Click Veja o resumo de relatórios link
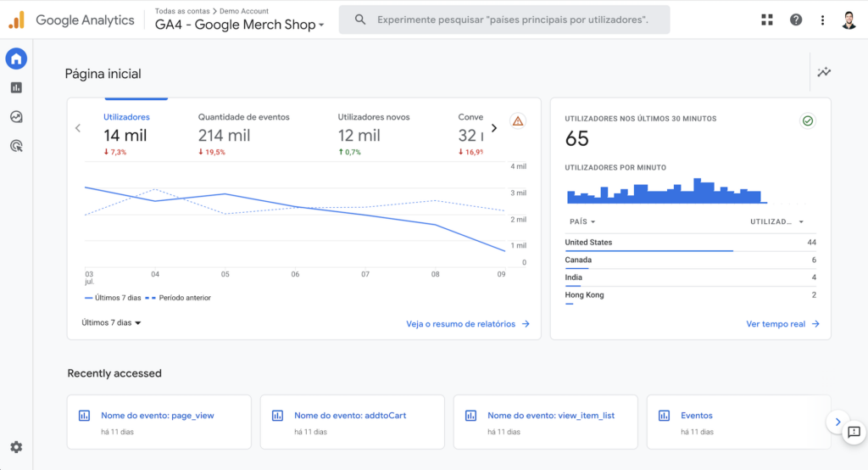Screen dimensions: 868x470 [x=468, y=324]
